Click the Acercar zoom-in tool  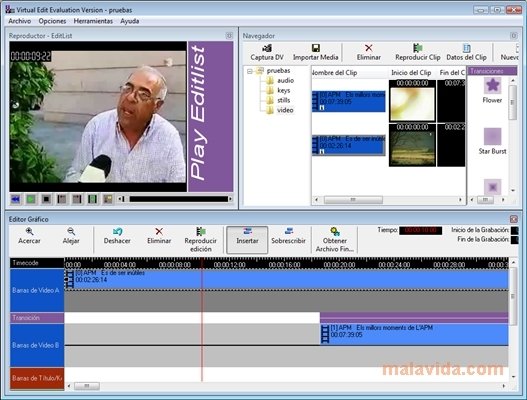point(29,236)
